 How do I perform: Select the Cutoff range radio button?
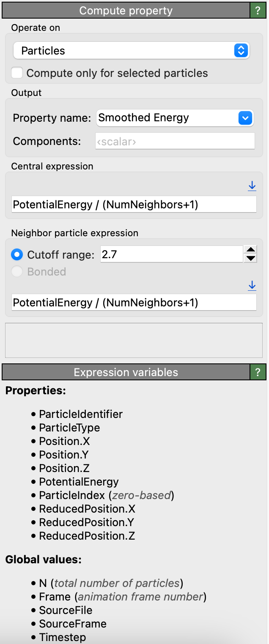[x=17, y=255]
